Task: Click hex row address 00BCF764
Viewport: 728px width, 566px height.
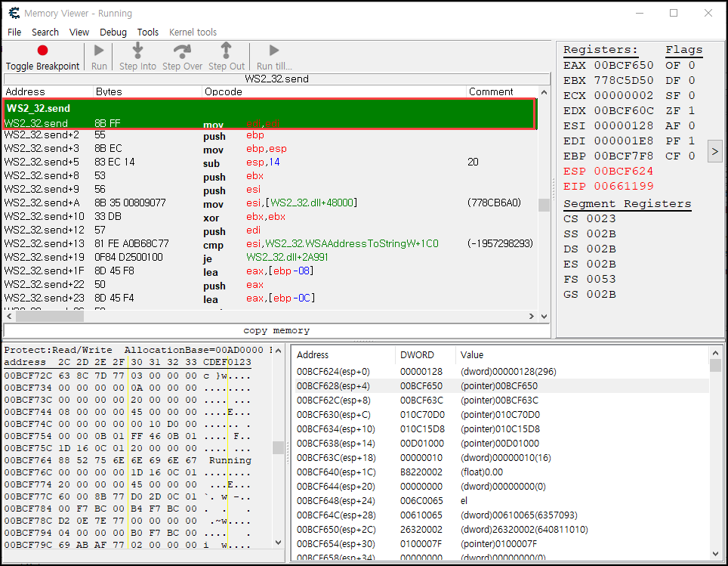Action: pos(29,460)
